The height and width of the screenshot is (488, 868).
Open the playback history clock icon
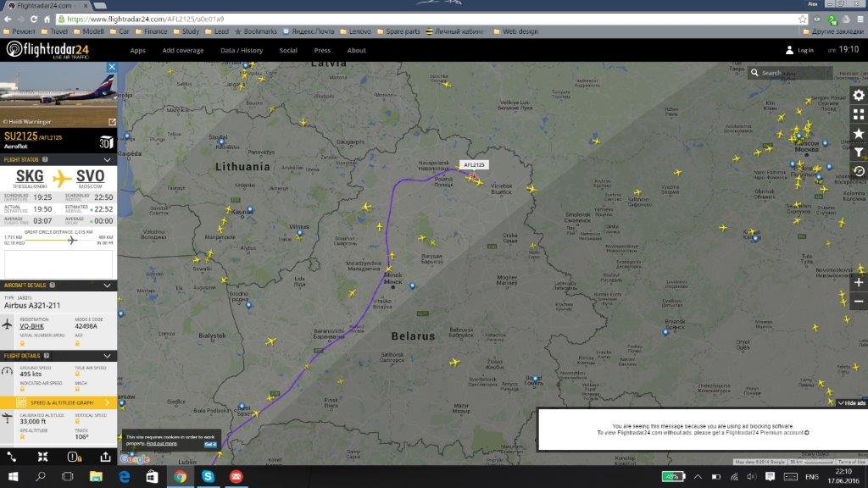859,171
